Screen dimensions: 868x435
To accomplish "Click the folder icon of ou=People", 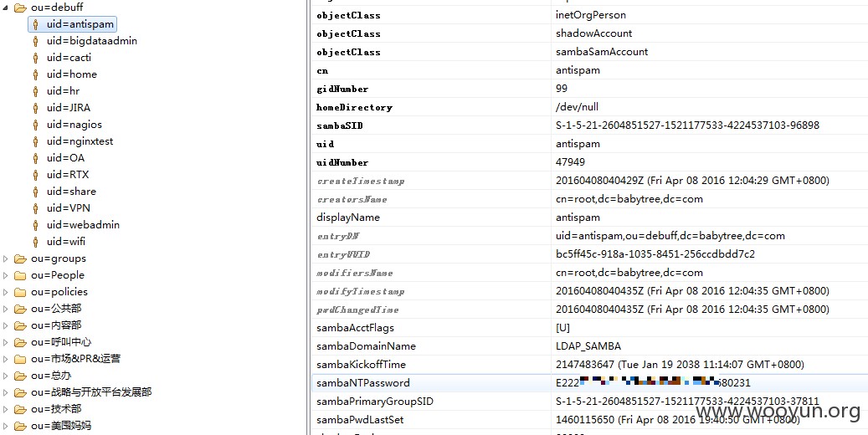I will [20, 275].
